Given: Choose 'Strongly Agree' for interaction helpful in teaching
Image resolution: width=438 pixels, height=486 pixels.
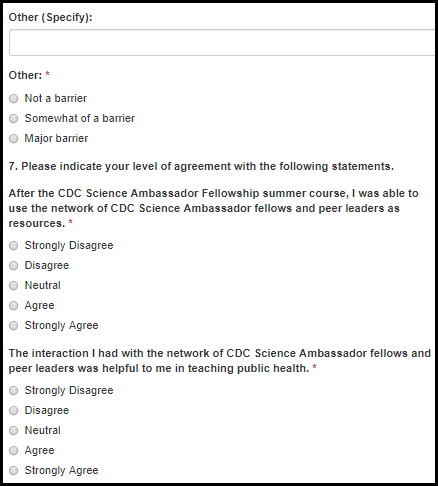Looking at the screenshot, I should (13, 471).
